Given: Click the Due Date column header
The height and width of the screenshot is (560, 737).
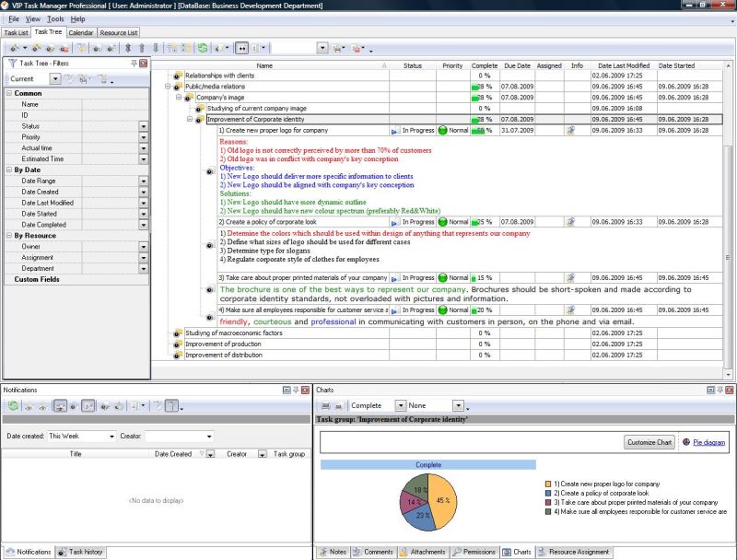Looking at the screenshot, I should [x=517, y=65].
